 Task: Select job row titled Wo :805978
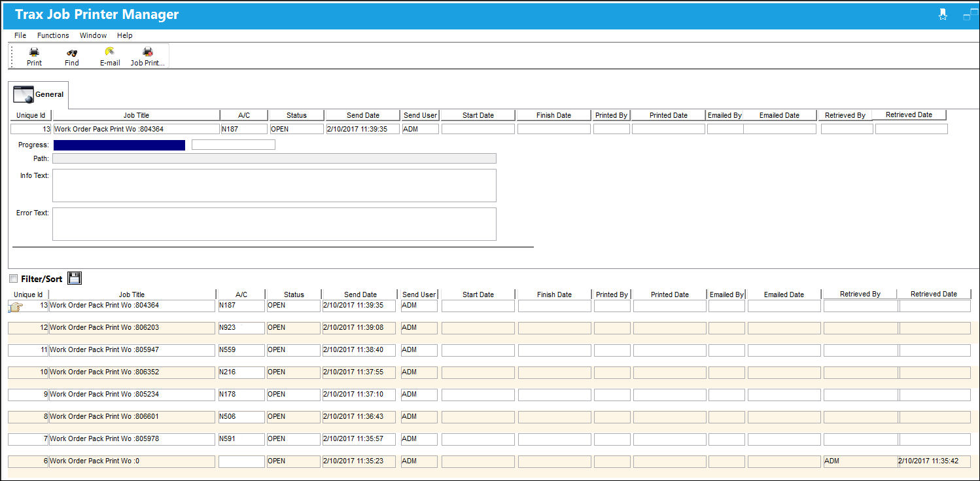[132, 439]
